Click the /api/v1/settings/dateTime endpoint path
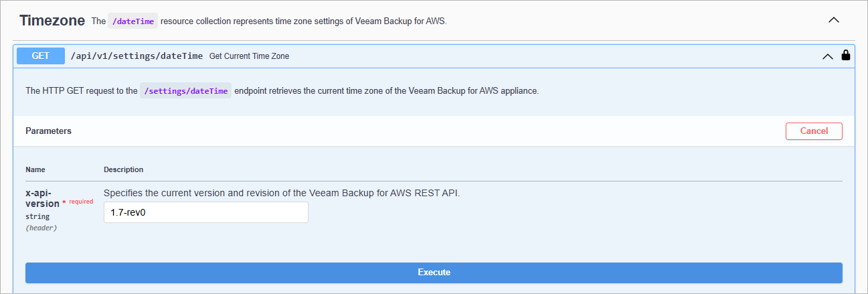 coord(137,56)
